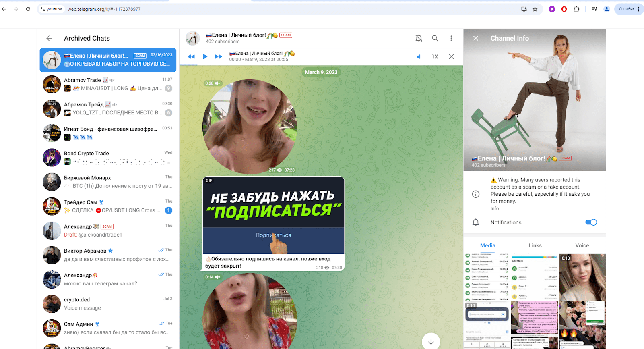This screenshot has width=644, height=349.
Task: Open the flowers photo in Media grid
Action: pos(582,325)
